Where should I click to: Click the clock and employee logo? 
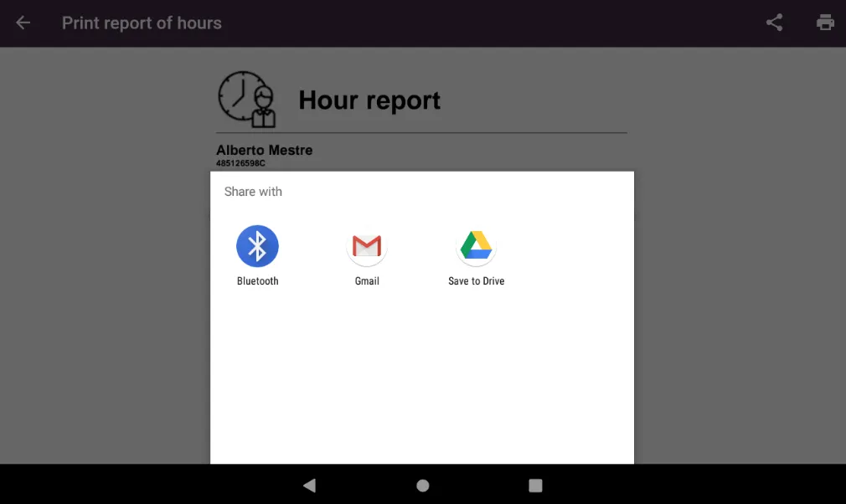[247, 99]
